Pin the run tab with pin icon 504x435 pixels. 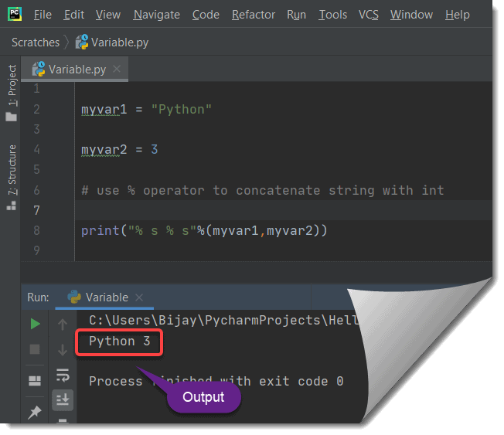coord(35,413)
